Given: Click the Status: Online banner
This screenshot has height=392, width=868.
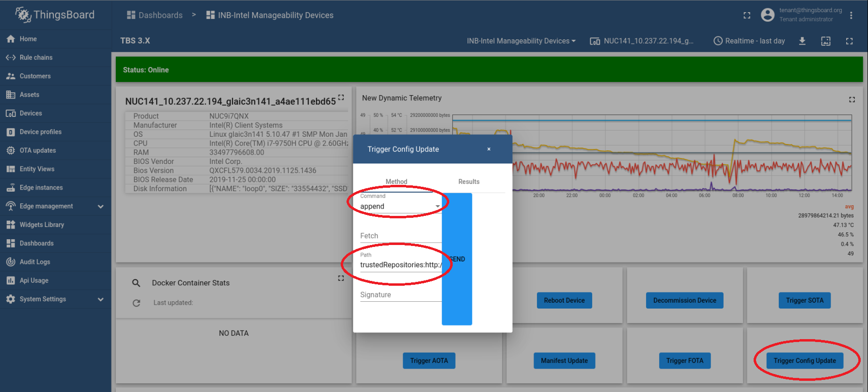Looking at the screenshot, I should 489,69.
